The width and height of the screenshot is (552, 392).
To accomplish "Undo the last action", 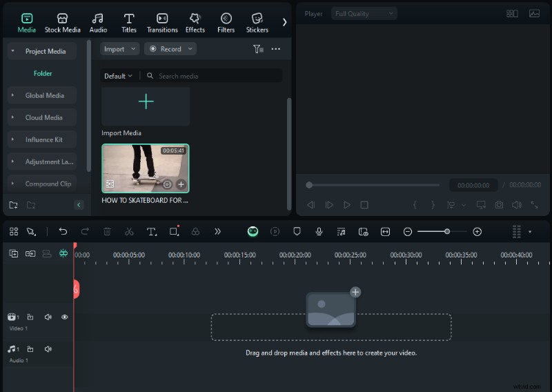I will tap(63, 231).
